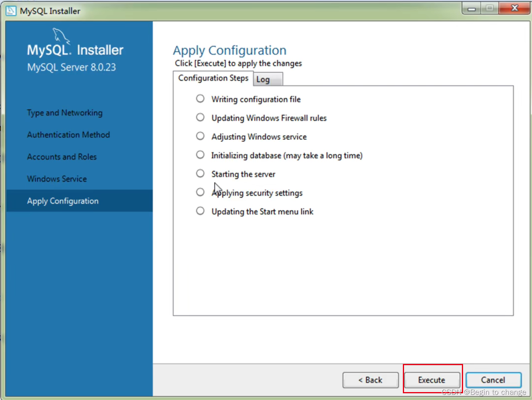Click the MySQL dolphin logo in sidebar
Image resolution: width=532 pixels, height=400 pixels.
61,36
